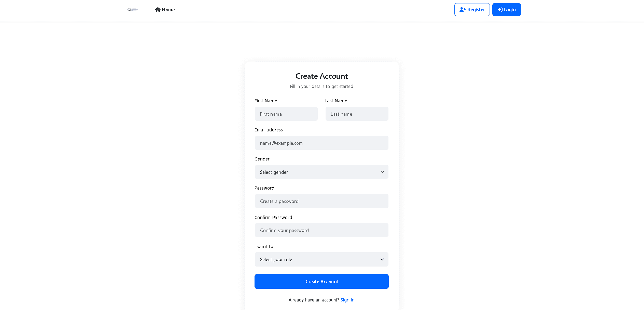Open the Select gender dropdown
The height and width of the screenshot is (310, 644).
(321, 172)
